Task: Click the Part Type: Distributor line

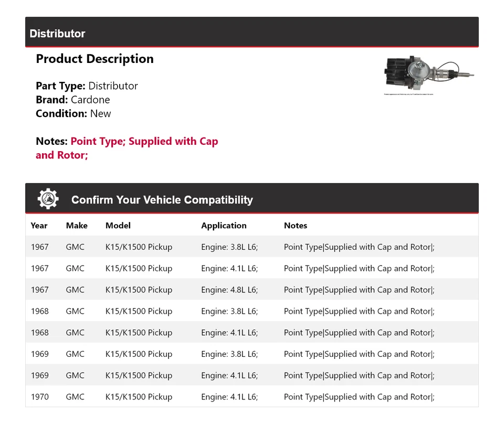Action: (x=87, y=86)
